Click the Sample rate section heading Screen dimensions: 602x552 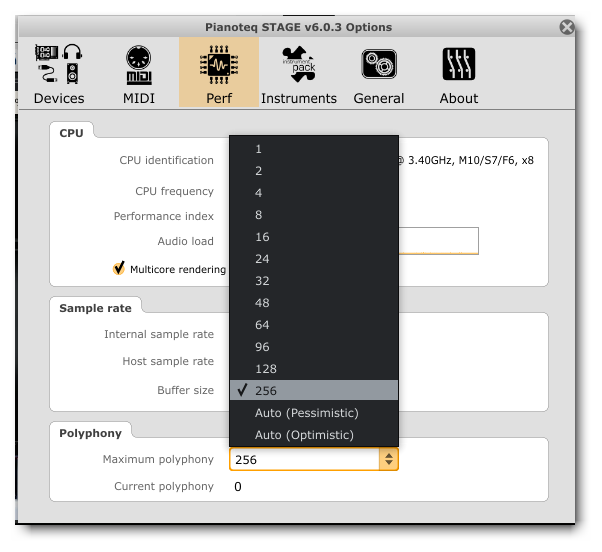95,308
